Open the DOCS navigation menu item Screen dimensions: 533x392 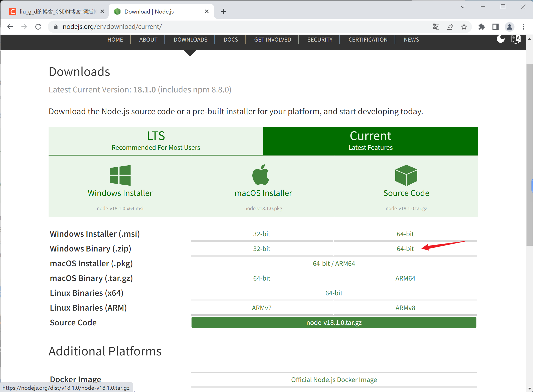point(231,40)
